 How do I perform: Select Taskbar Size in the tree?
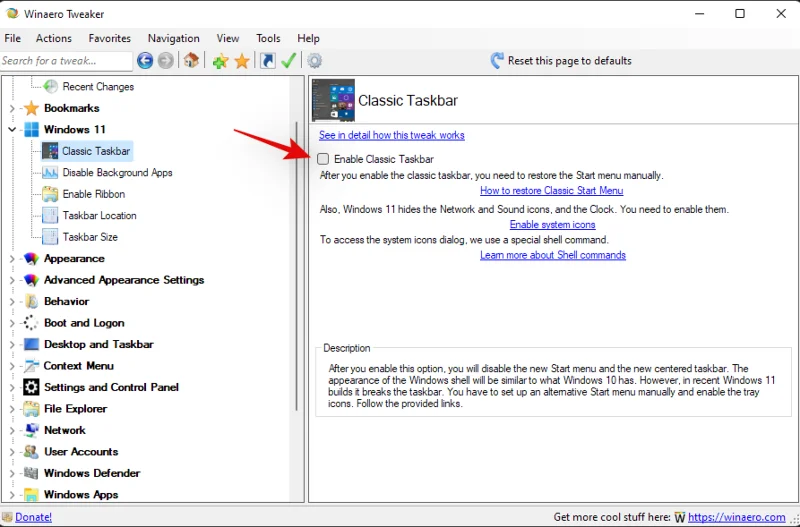pos(90,237)
